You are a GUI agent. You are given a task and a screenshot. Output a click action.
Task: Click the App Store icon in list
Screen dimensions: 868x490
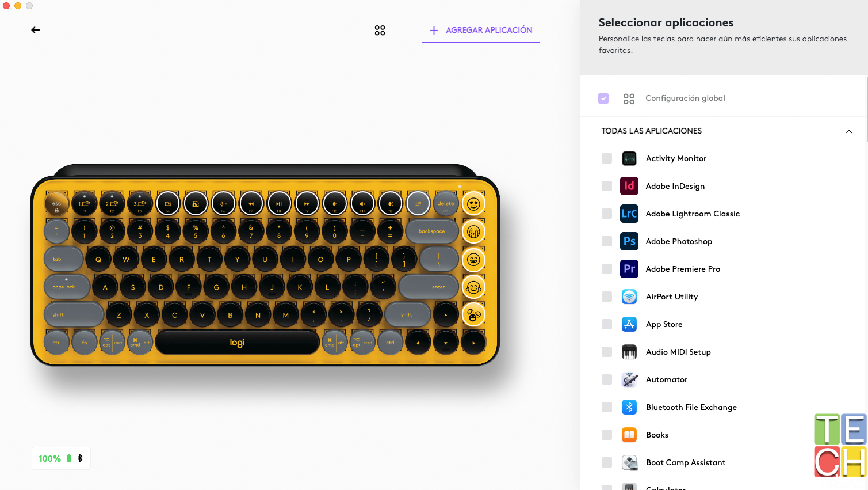coord(629,324)
